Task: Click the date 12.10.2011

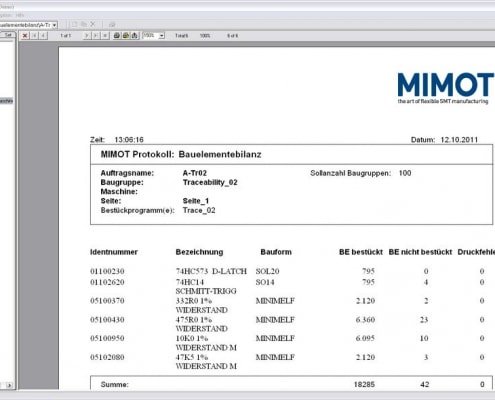Action: tap(459, 140)
